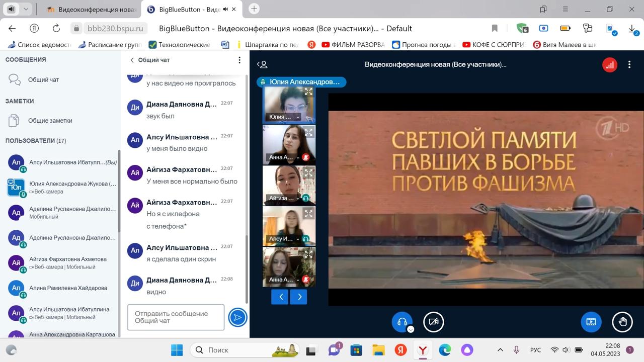Screen dimensions: 644x362
Task: Click the send message button in chat
Action: point(237,317)
